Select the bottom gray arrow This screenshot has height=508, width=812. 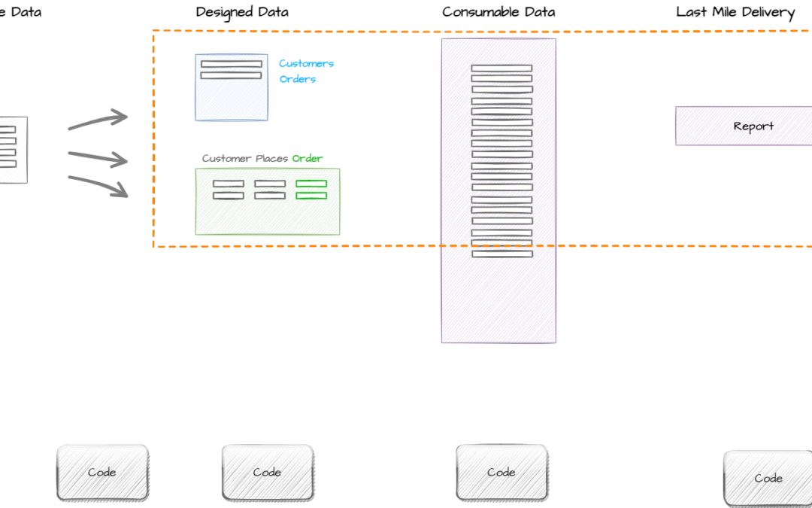[98, 187]
